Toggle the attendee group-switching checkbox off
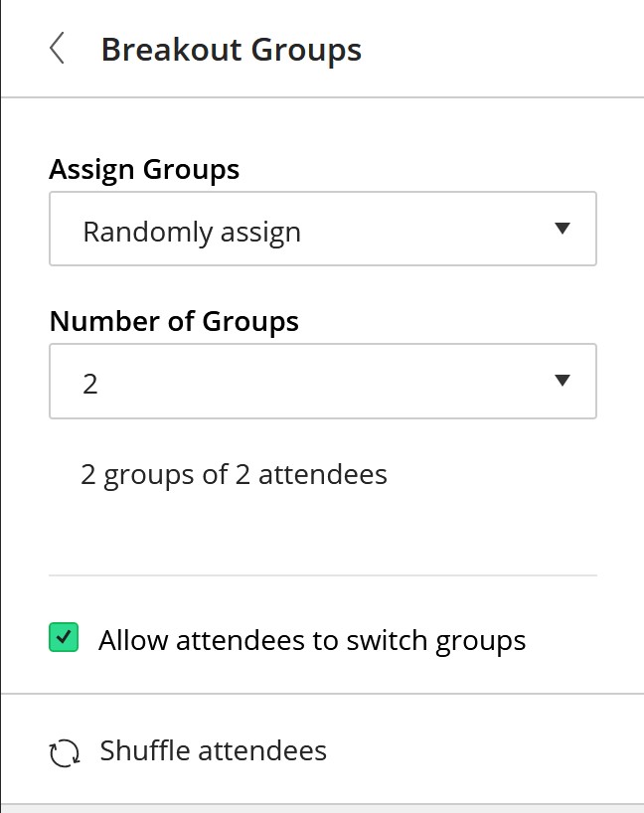Viewport: 644px width, 813px height. 64,639
